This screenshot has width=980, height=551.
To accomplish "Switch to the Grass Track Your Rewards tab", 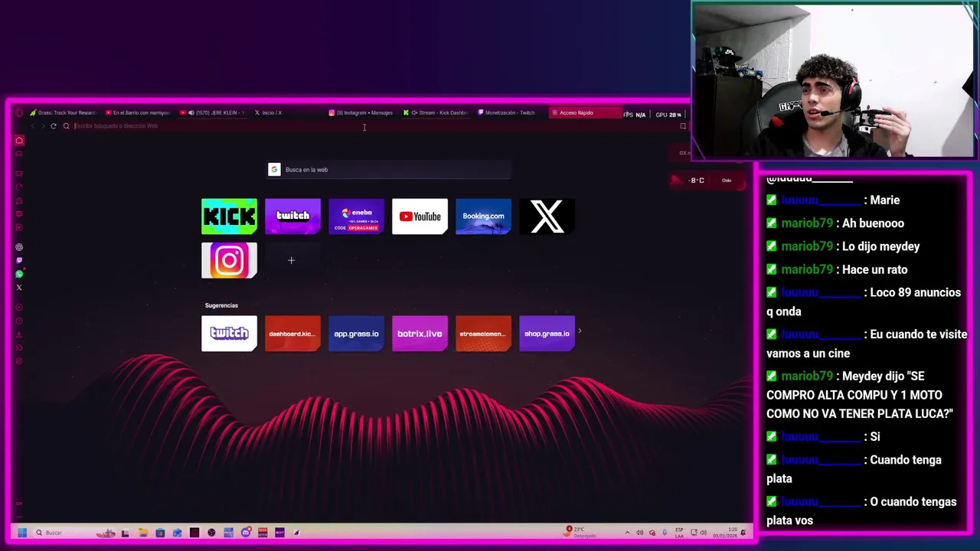I will 63,112.
